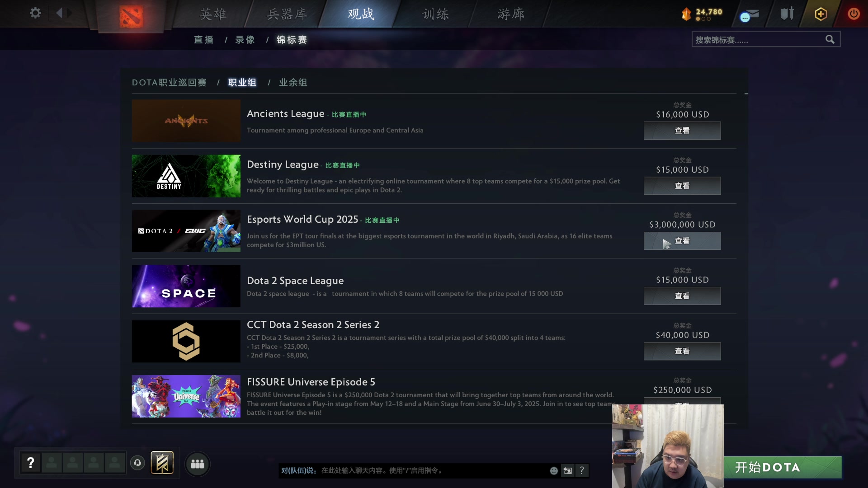Switch to the 兵器库 tab
Viewport: 868px width, 488px height.
point(287,14)
